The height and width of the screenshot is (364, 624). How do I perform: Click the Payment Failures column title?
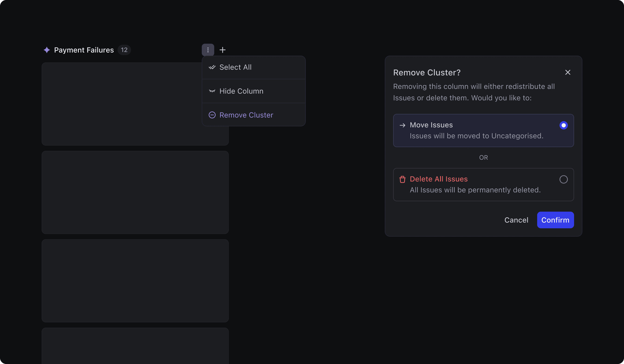point(84,50)
